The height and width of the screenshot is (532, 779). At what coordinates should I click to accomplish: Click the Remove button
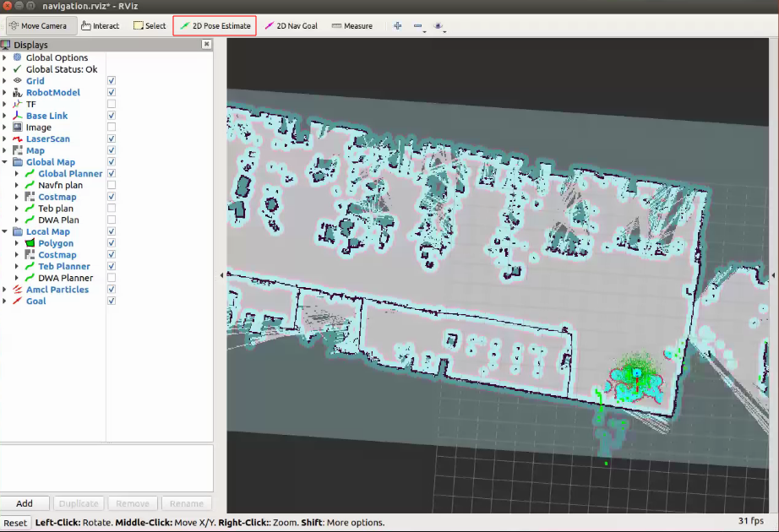(x=133, y=503)
